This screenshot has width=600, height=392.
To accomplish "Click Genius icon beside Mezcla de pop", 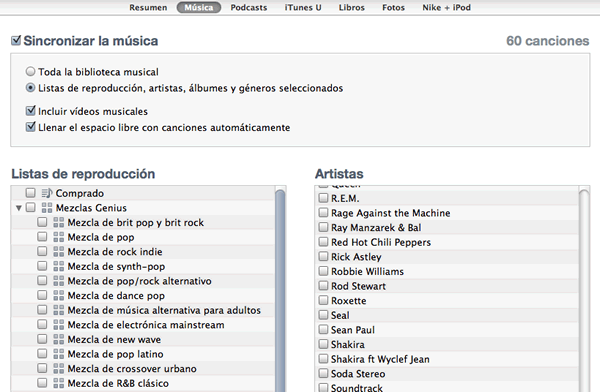I will [x=59, y=237].
